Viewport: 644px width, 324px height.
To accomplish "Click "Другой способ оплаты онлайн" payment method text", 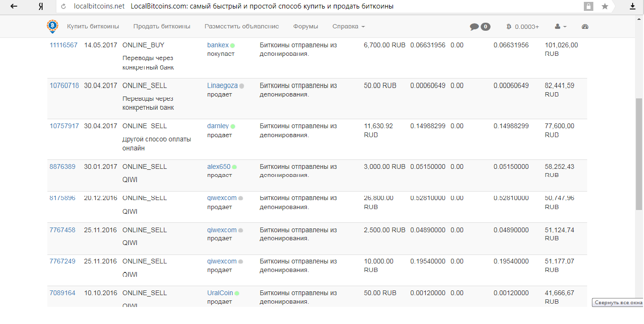I will click(x=157, y=143).
